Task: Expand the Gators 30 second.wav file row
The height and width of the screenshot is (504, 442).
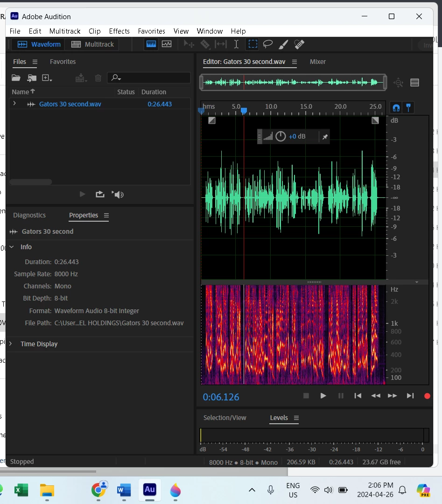Action: (x=14, y=104)
